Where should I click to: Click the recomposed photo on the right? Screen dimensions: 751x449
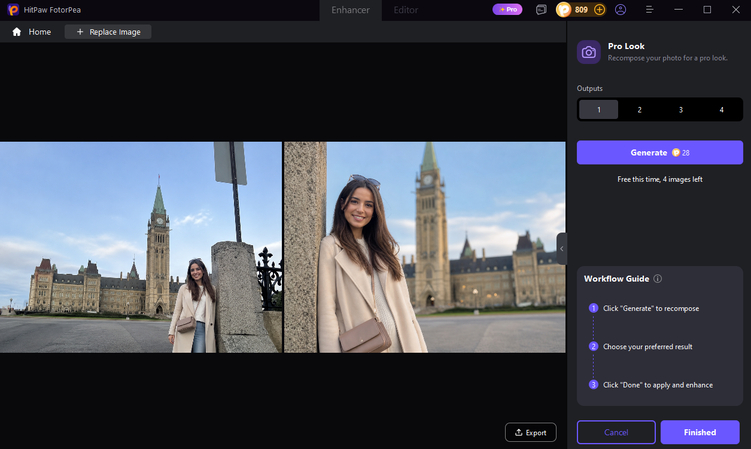coord(424,247)
